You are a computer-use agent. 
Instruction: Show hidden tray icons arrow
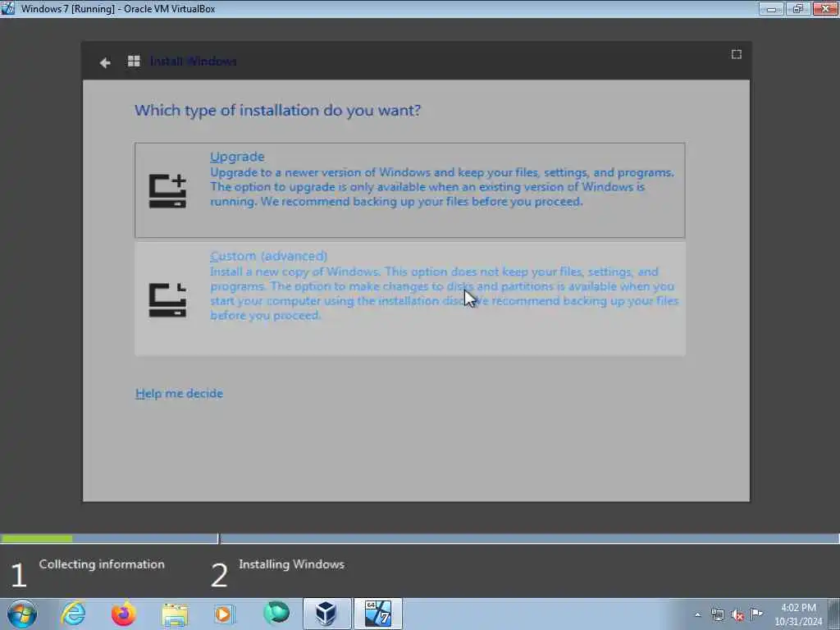click(x=697, y=615)
